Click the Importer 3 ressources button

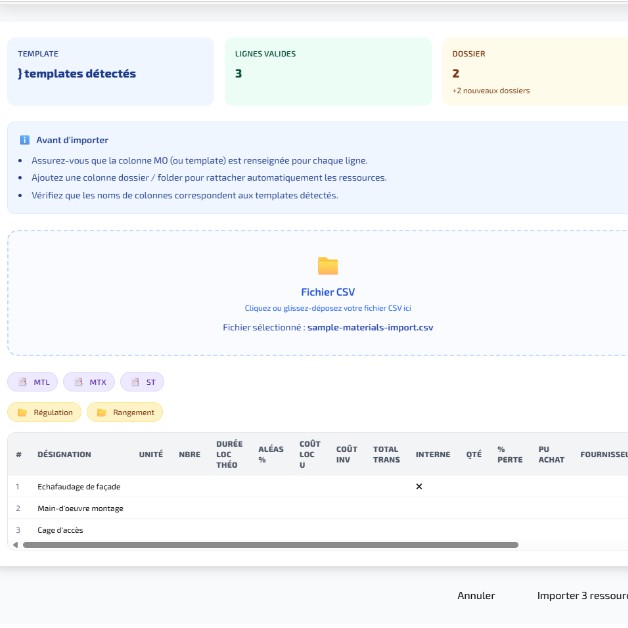[x=582, y=595]
